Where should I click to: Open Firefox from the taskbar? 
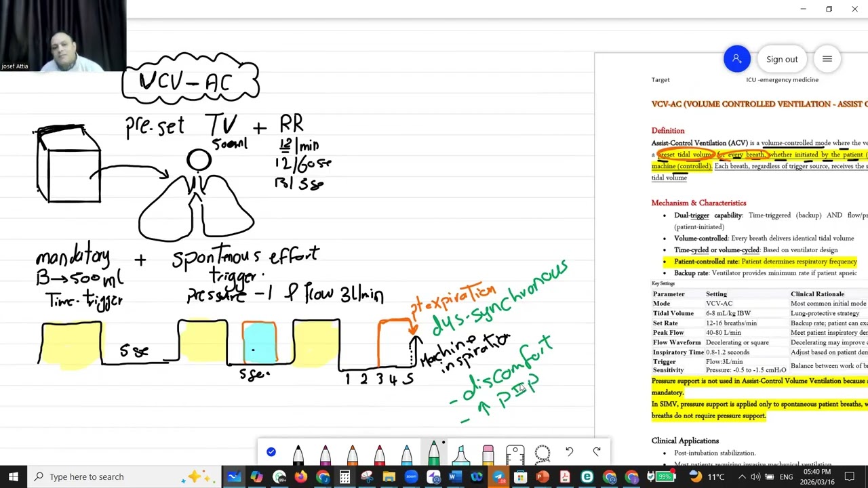tap(300, 476)
